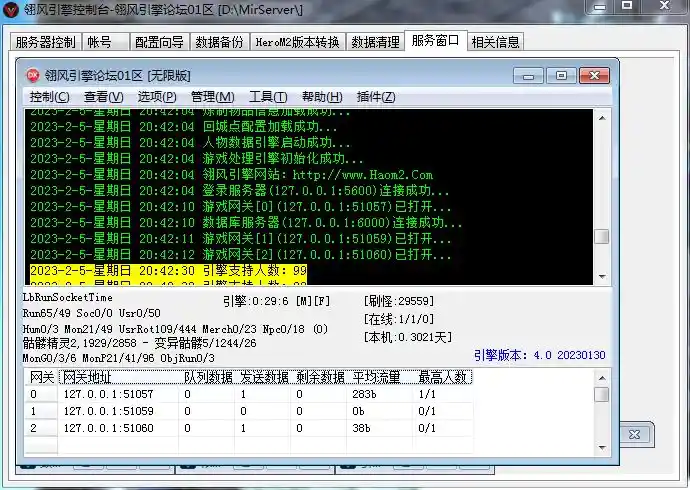Click the 游戏网关[0] 已打开 log line
Image resolution: width=690 pixels, height=490 pixels.
[241, 206]
